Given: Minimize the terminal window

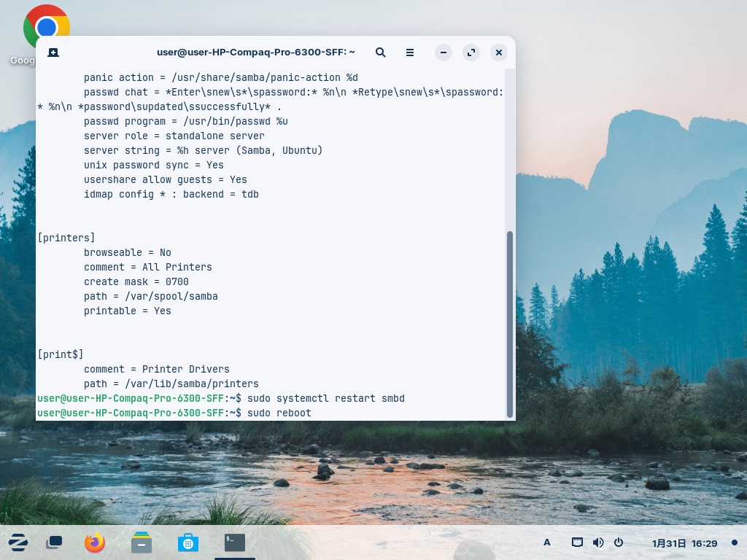Looking at the screenshot, I should pos(444,52).
